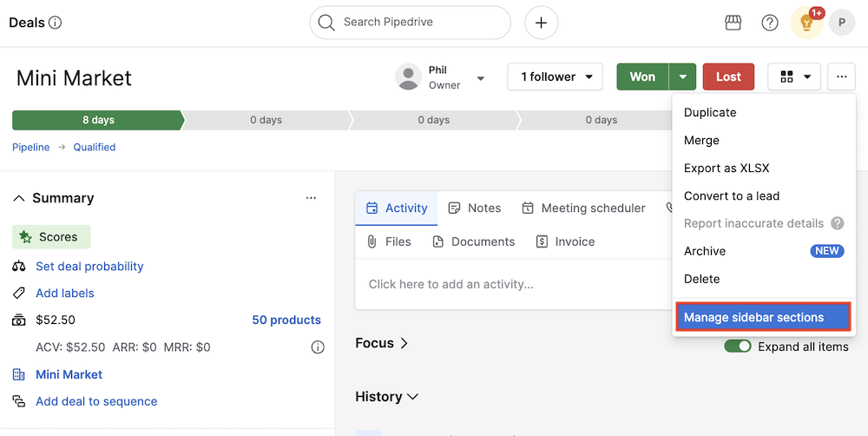Click the ACV revenue info icon

tap(318, 347)
